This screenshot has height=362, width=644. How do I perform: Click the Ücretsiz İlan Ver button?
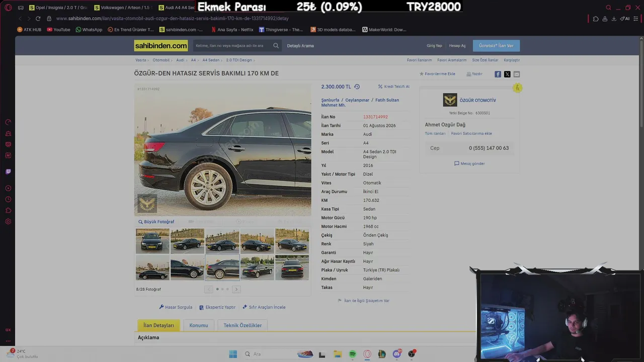496,46
